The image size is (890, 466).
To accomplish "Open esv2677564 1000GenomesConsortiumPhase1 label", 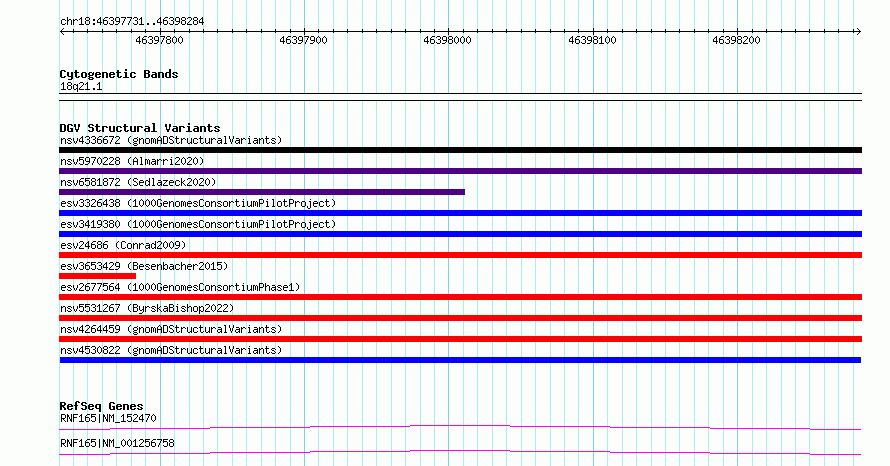I will click(180, 287).
